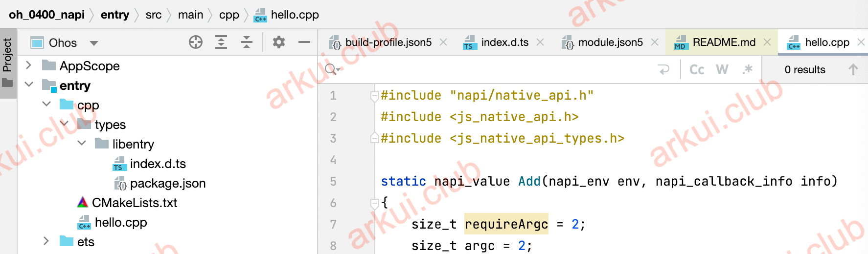Click the folder icon under Project tab
This screenshot has height=254, width=868.
click(x=7, y=83)
